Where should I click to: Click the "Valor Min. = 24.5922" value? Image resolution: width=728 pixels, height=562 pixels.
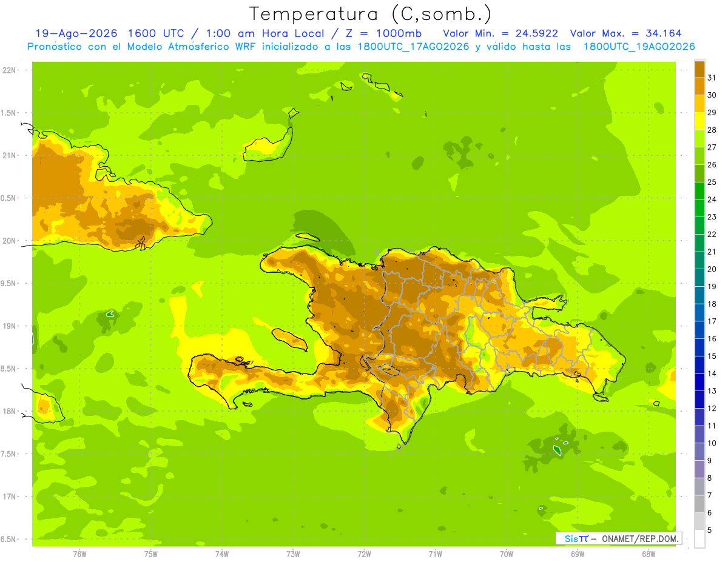[501, 33]
